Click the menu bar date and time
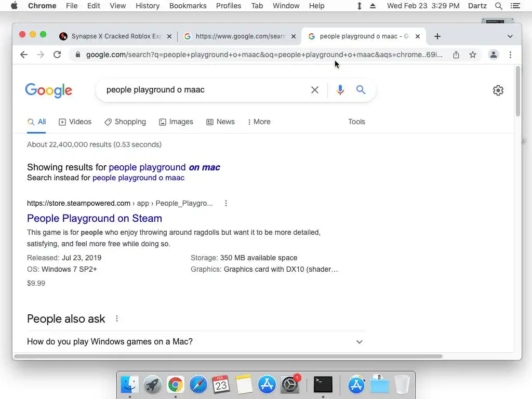The height and width of the screenshot is (399, 532). point(423,6)
